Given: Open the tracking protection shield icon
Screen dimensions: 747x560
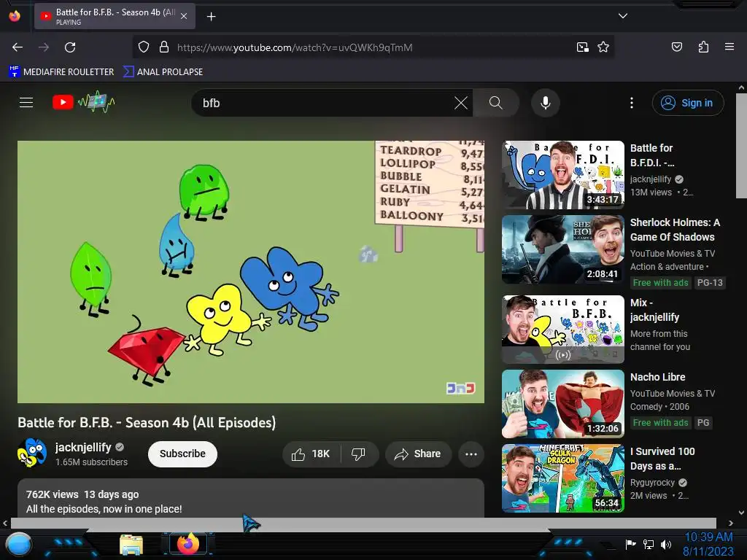Looking at the screenshot, I should click(144, 47).
